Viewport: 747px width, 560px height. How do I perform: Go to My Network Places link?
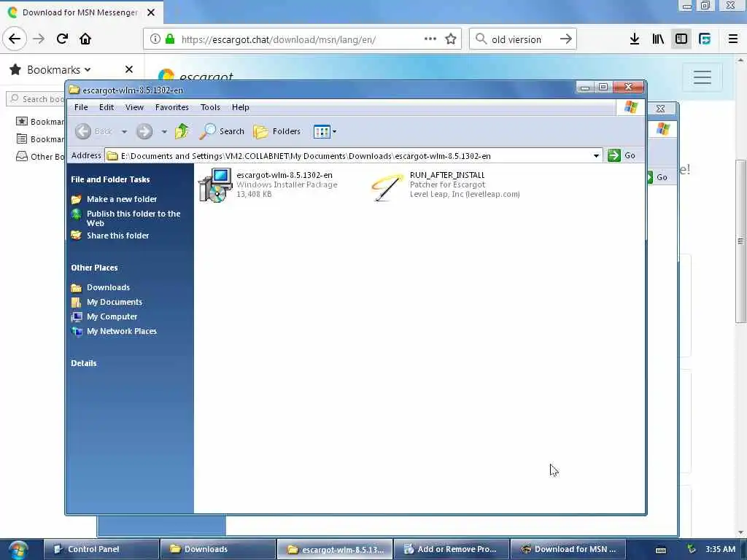point(122,331)
